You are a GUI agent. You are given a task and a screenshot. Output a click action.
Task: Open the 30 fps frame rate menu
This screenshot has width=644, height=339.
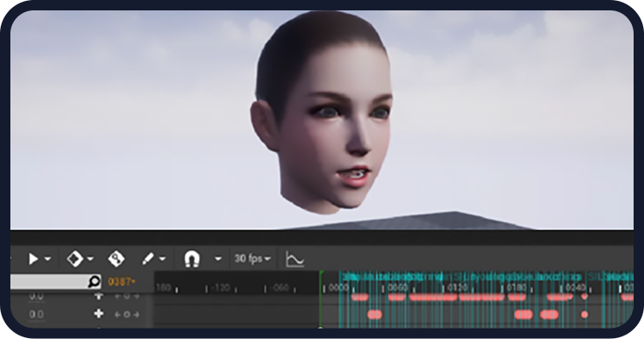click(252, 259)
